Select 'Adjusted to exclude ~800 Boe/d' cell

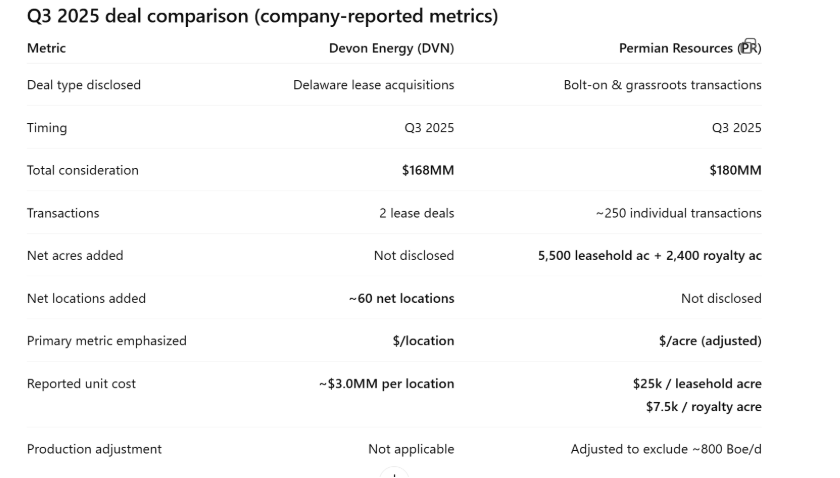[x=666, y=449]
